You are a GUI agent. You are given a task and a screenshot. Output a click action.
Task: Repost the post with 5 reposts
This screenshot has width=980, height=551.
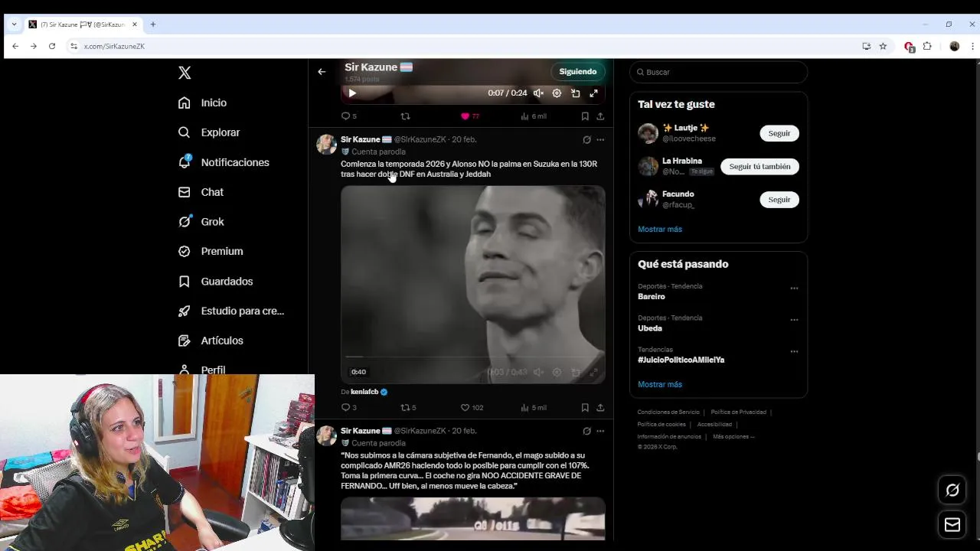408,408
